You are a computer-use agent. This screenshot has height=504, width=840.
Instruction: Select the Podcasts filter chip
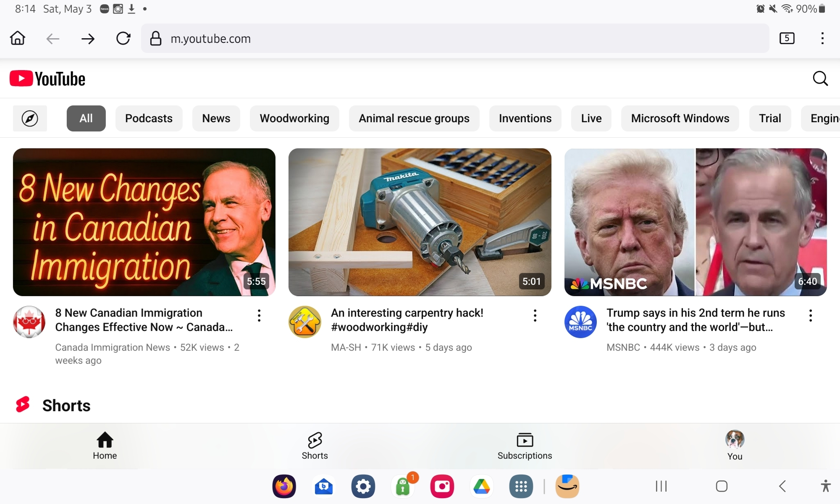click(x=149, y=118)
